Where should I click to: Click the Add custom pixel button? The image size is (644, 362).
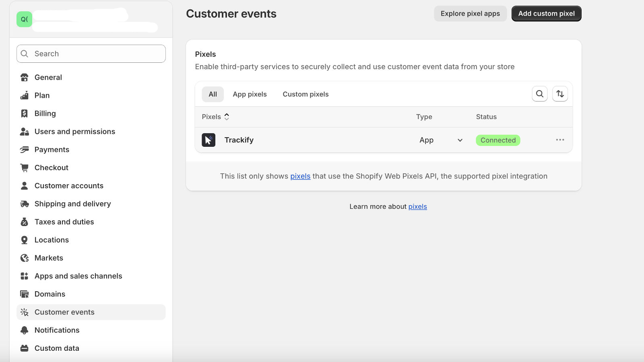[x=546, y=13]
